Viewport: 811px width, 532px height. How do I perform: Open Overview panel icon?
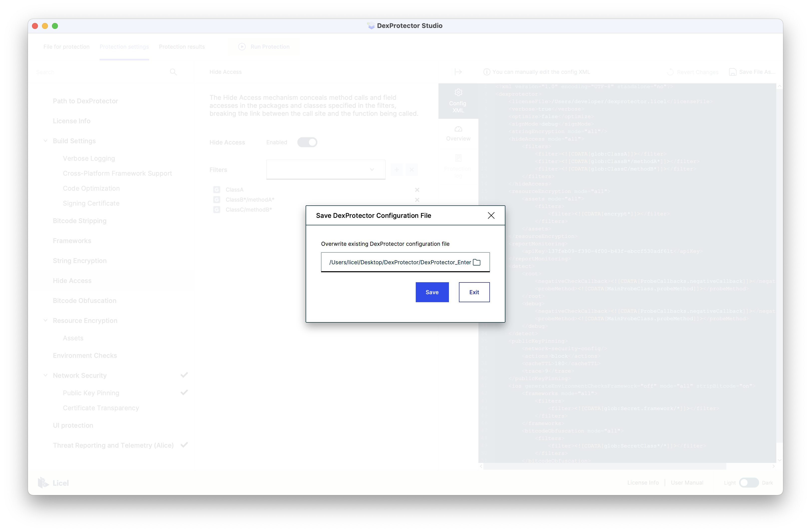[x=458, y=133]
